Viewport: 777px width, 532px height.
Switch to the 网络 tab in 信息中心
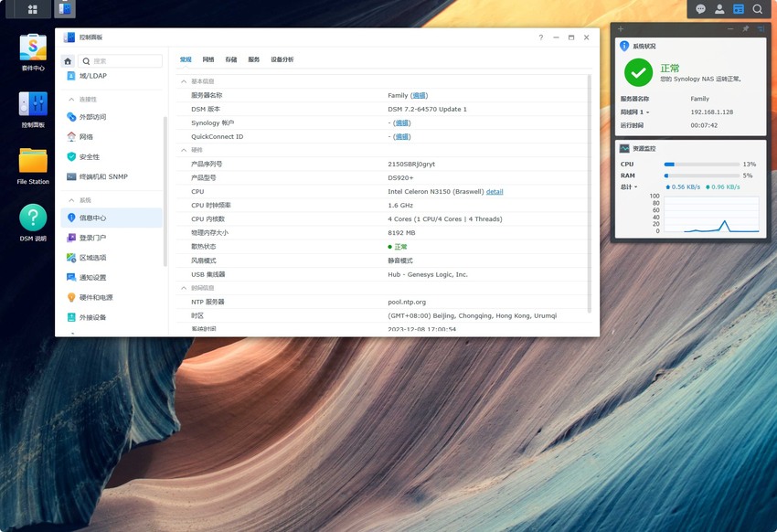pos(208,59)
